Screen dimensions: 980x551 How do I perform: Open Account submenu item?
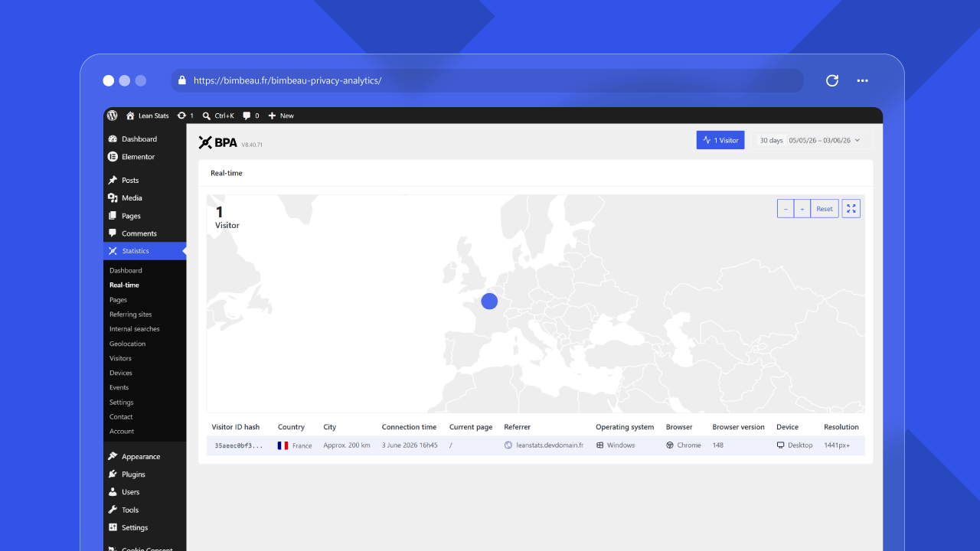pos(122,432)
